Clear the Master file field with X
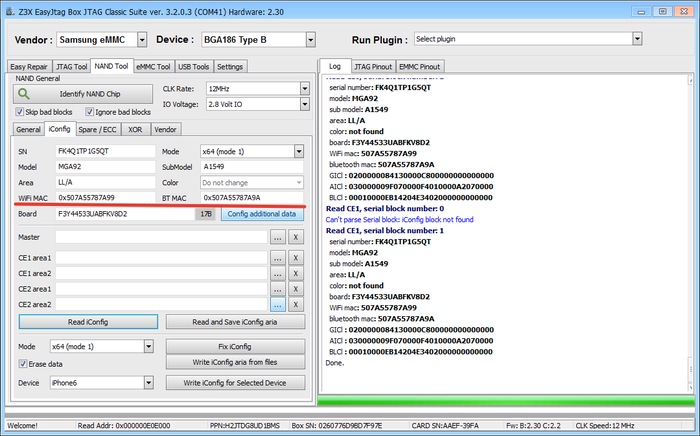This screenshot has height=436, width=700. pos(296,237)
